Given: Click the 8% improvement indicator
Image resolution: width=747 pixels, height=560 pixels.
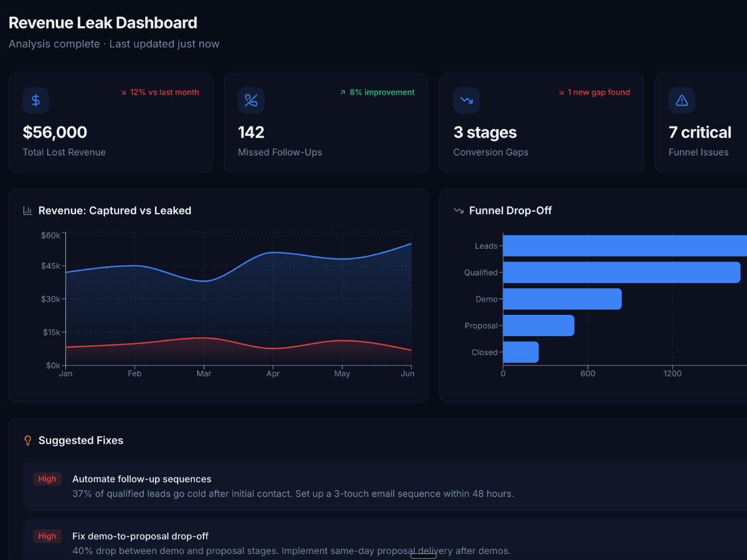Looking at the screenshot, I should pyautogui.click(x=377, y=91).
